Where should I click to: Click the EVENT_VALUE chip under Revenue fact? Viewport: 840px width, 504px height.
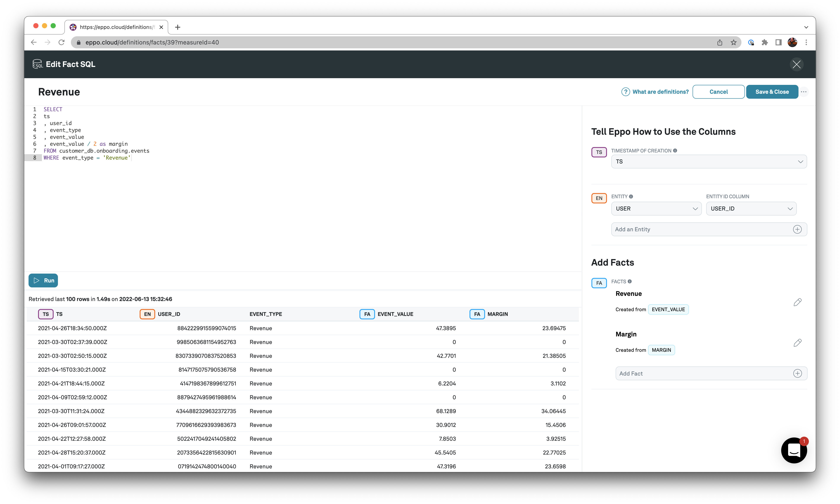pyautogui.click(x=668, y=309)
